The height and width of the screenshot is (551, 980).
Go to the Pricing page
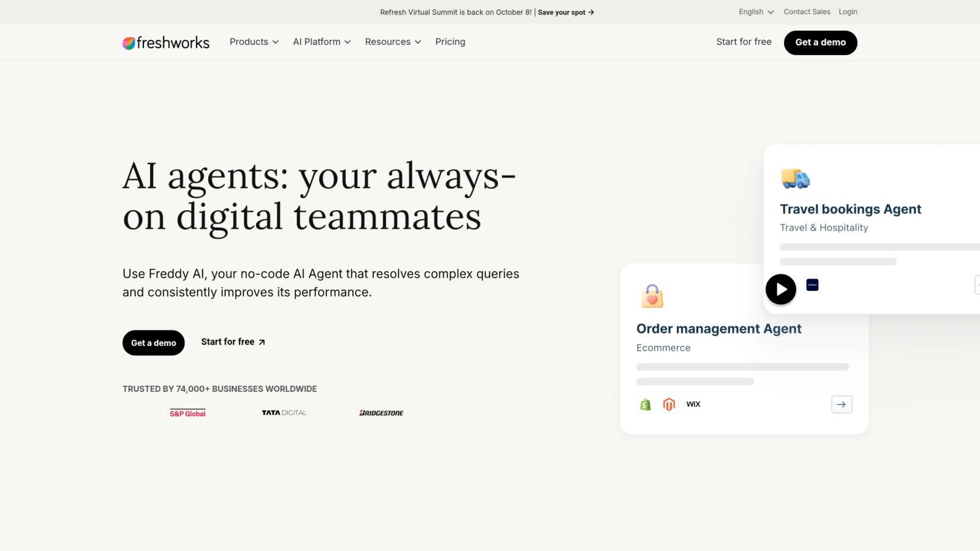[450, 42]
